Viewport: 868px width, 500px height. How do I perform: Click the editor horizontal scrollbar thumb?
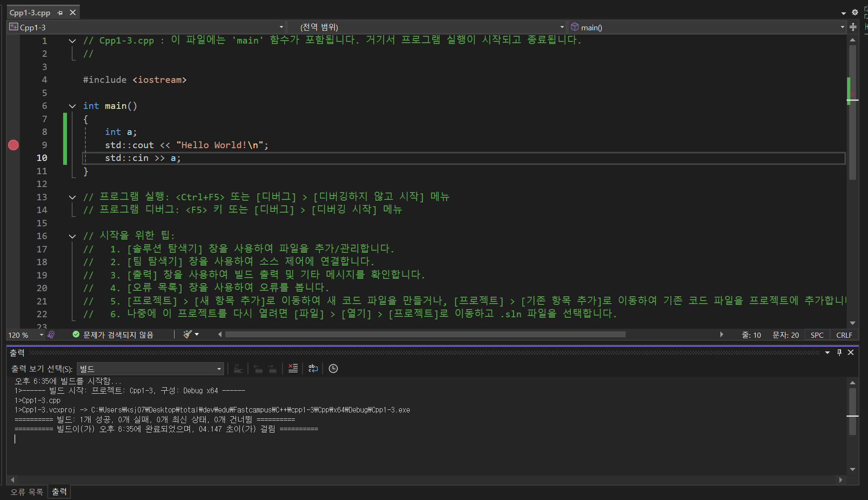coord(425,334)
